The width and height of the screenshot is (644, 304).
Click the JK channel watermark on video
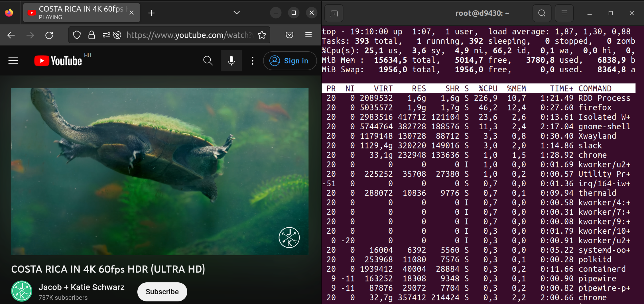coord(289,237)
